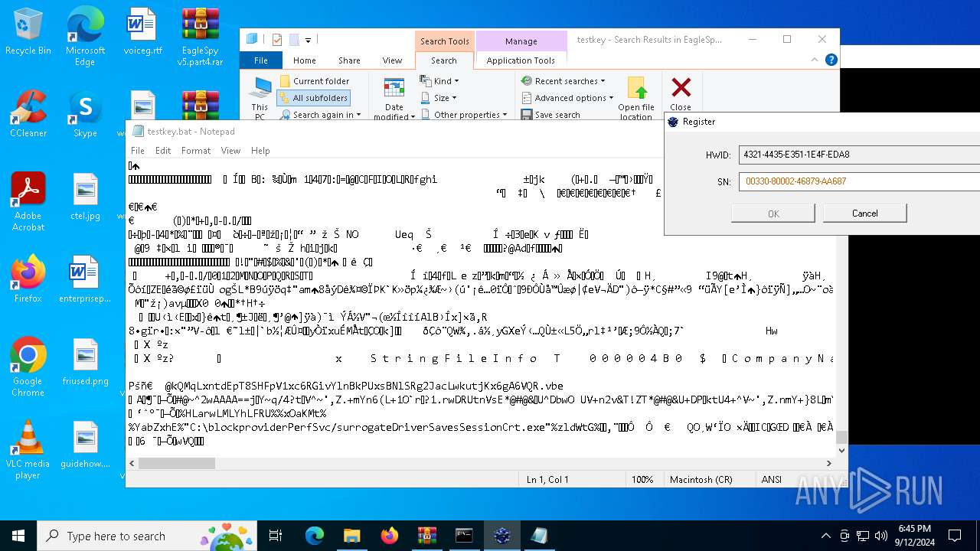This screenshot has height=551, width=980.
Task: Select Current folder search scope
Action: pos(314,81)
